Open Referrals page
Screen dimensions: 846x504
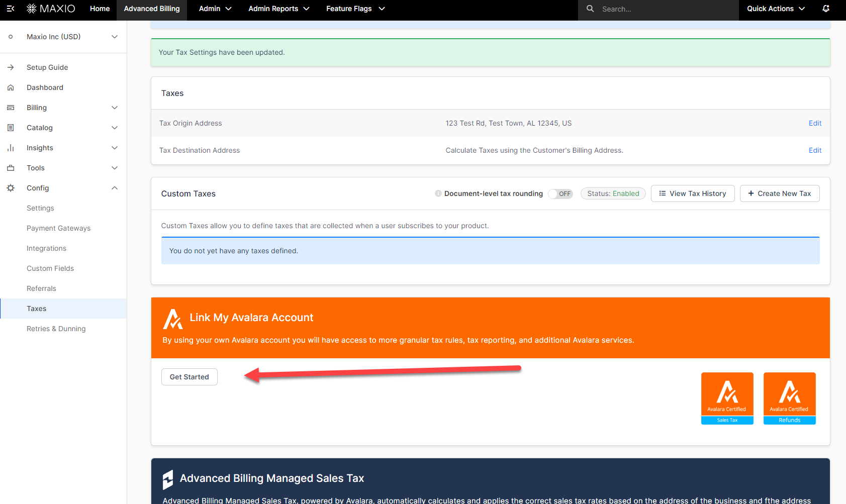41,288
